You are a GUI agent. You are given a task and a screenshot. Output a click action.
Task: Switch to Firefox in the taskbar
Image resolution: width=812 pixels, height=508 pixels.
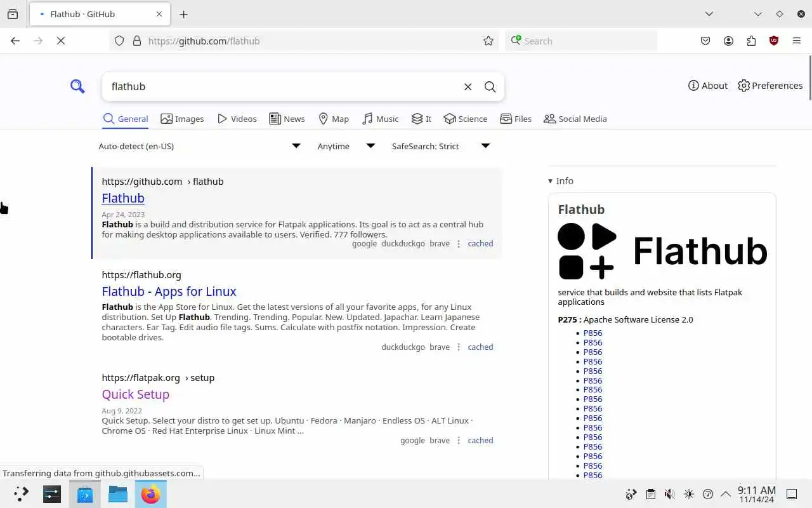(x=150, y=493)
